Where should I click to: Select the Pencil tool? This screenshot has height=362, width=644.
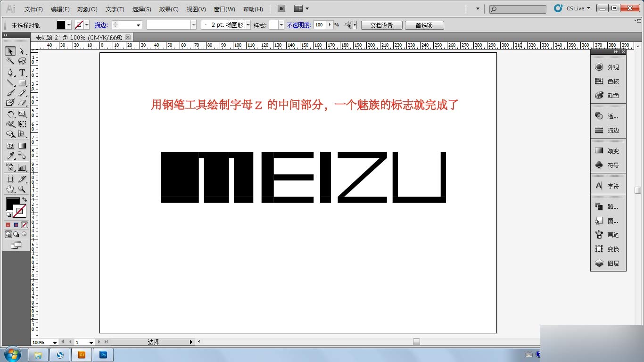[x=22, y=93]
